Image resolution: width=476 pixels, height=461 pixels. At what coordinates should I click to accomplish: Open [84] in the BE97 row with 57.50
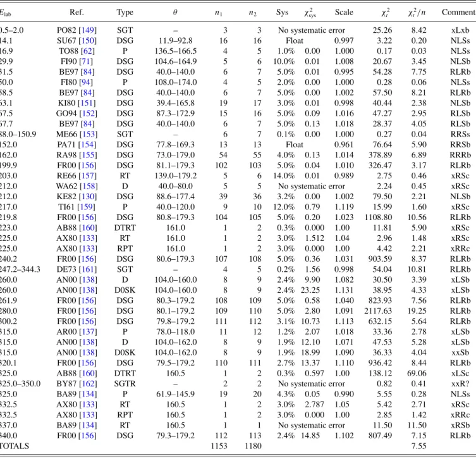tap(87, 92)
